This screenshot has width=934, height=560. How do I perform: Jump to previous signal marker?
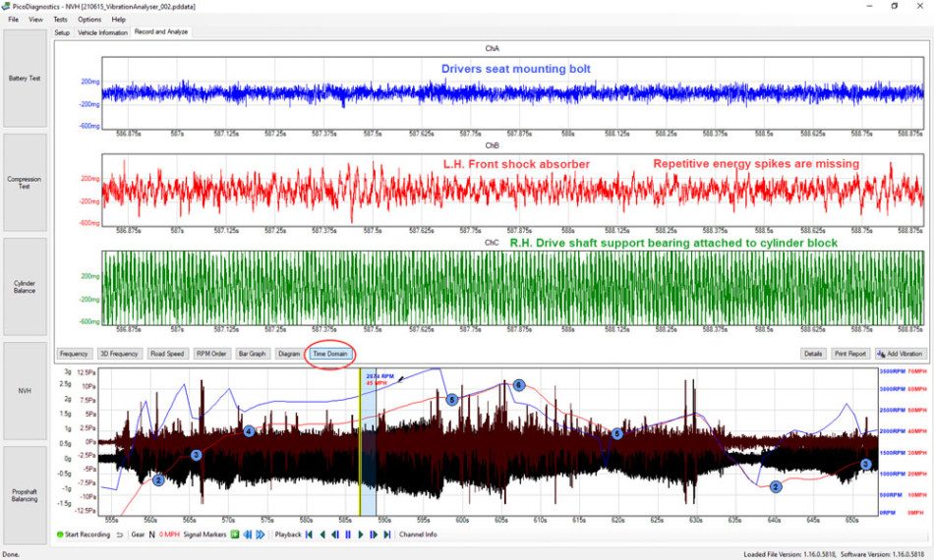[x=247, y=534]
